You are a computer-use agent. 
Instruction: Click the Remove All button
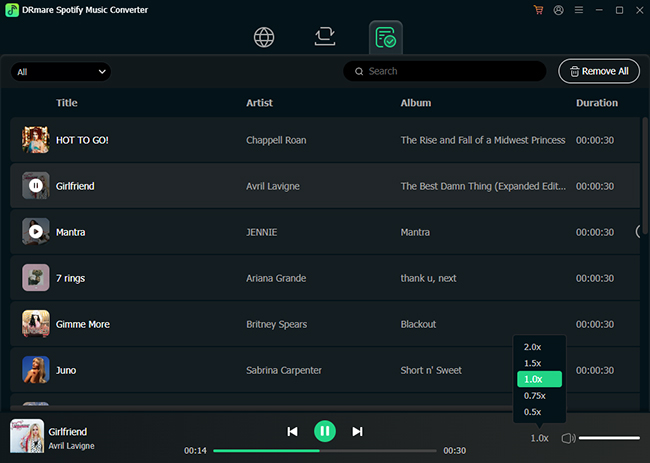[x=599, y=71]
